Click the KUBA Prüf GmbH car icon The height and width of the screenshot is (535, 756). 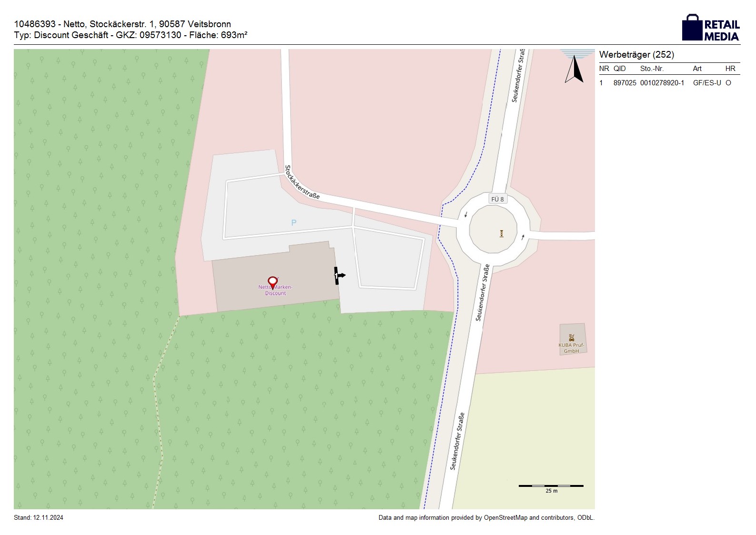pyautogui.click(x=571, y=337)
